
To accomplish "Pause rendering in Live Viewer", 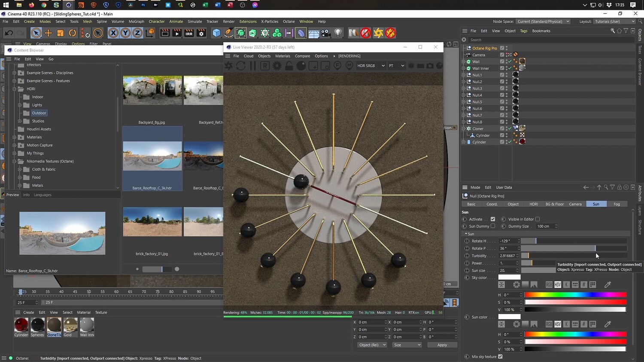I will click(x=253, y=66).
